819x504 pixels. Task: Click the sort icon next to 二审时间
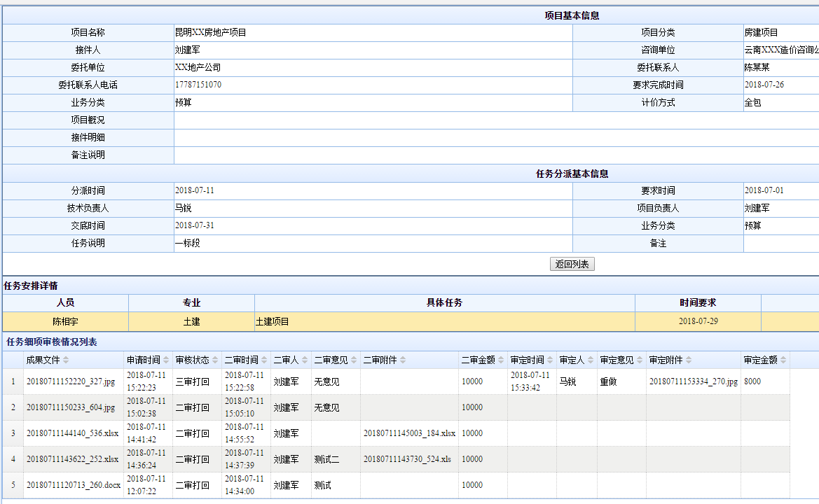[264, 360]
